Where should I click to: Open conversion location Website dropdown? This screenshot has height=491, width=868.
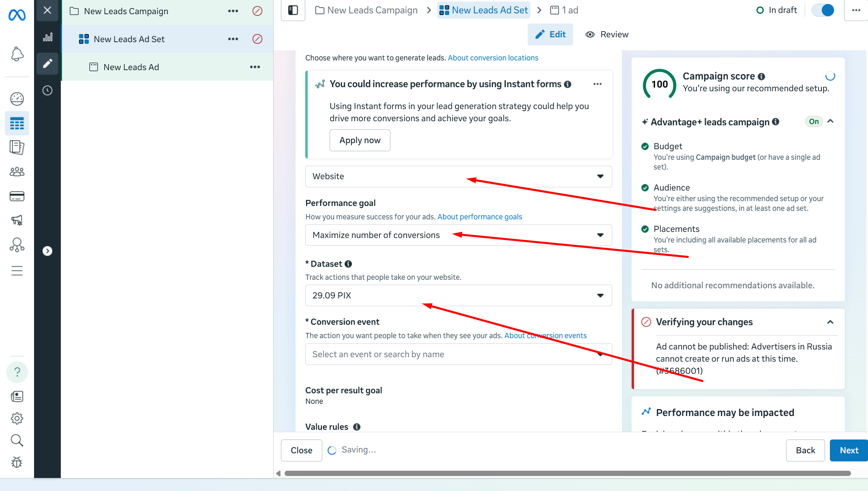pyautogui.click(x=459, y=176)
